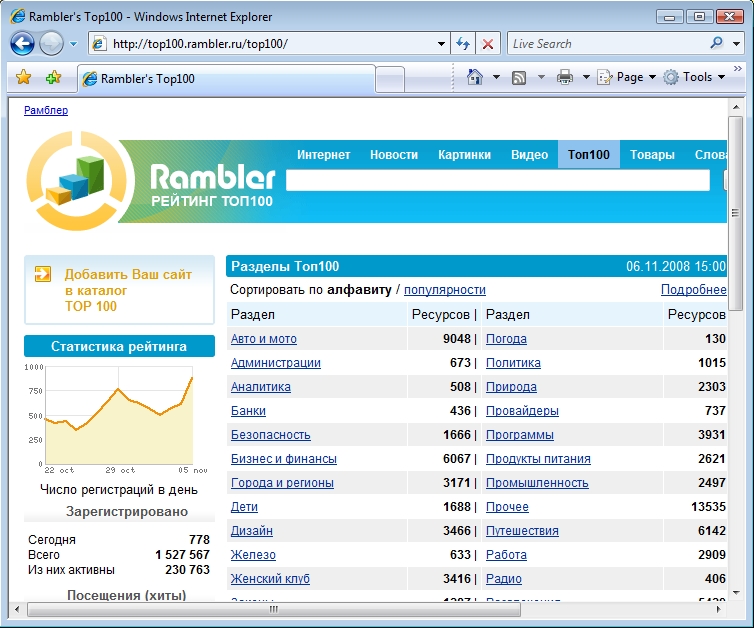Screen dimensions: 754x628
Task: Open the Банки section link
Action: [x=248, y=411]
